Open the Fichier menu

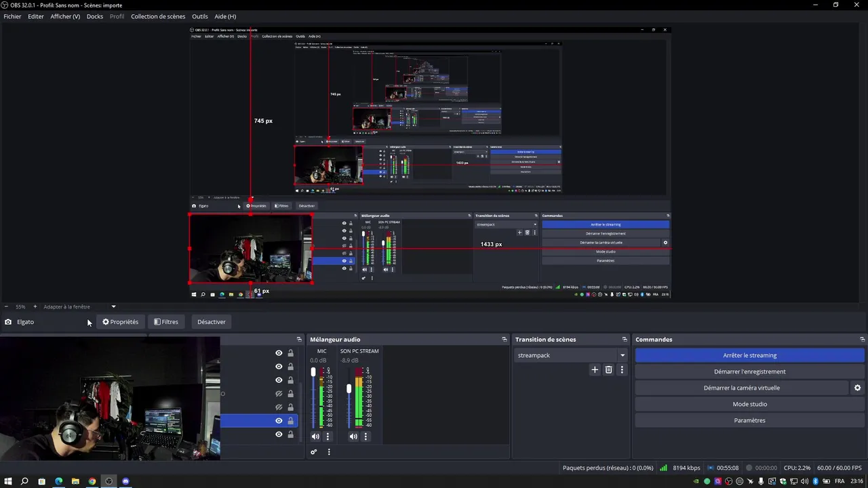[12, 16]
